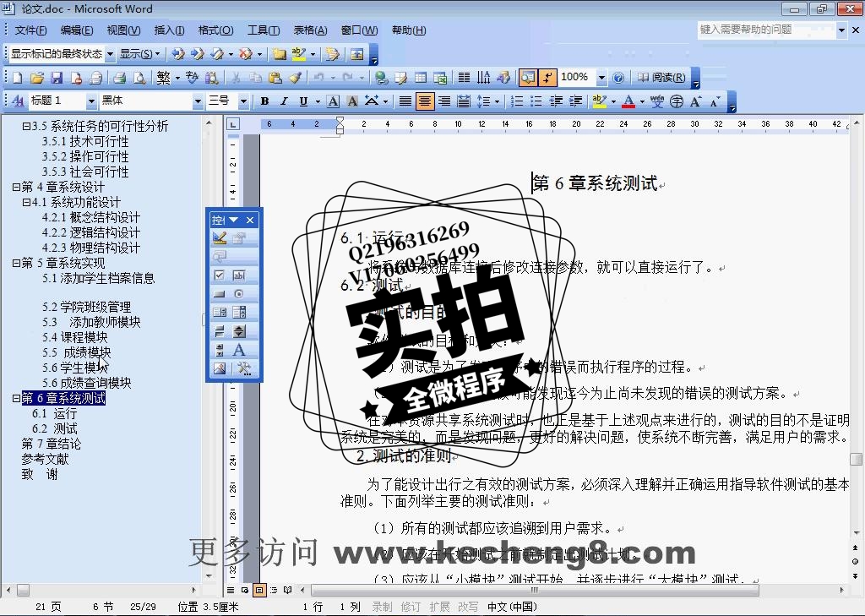Click the highlight color yellow swatch button
This screenshot has height=616, width=865.
(x=598, y=101)
